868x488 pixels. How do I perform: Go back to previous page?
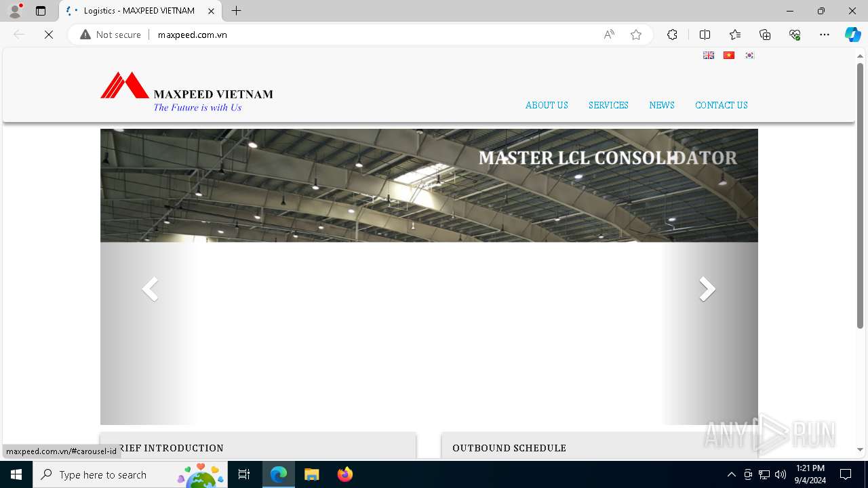click(19, 35)
